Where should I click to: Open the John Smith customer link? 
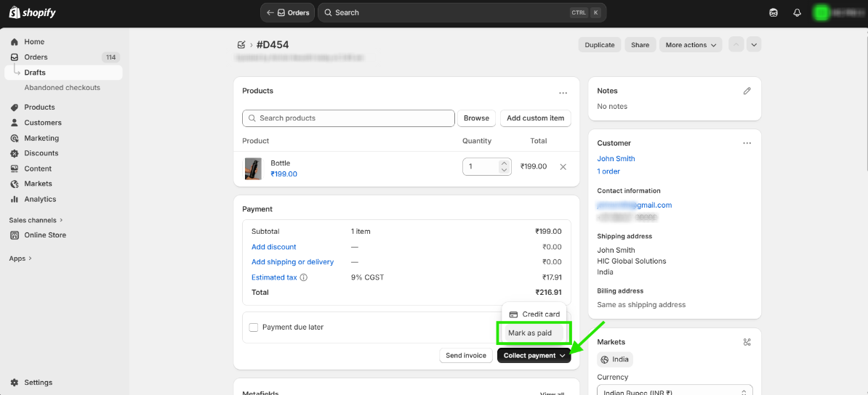[x=616, y=158]
